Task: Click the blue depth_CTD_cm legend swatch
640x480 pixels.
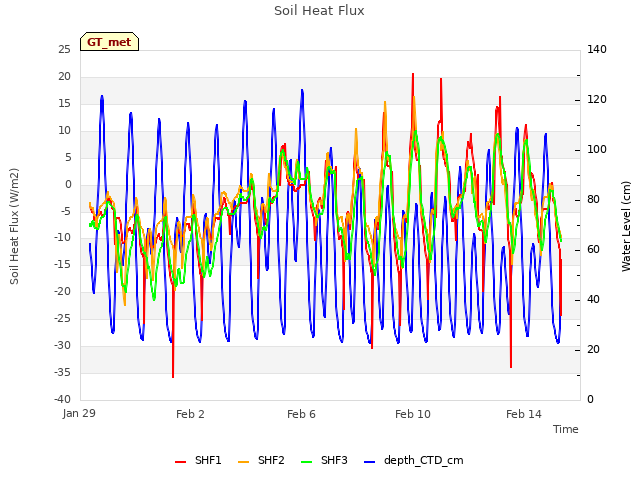Action: pos(369,462)
